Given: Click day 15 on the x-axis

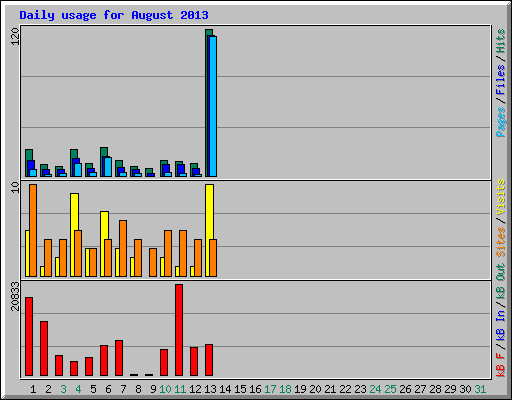Looking at the screenshot, I should [x=240, y=389].
